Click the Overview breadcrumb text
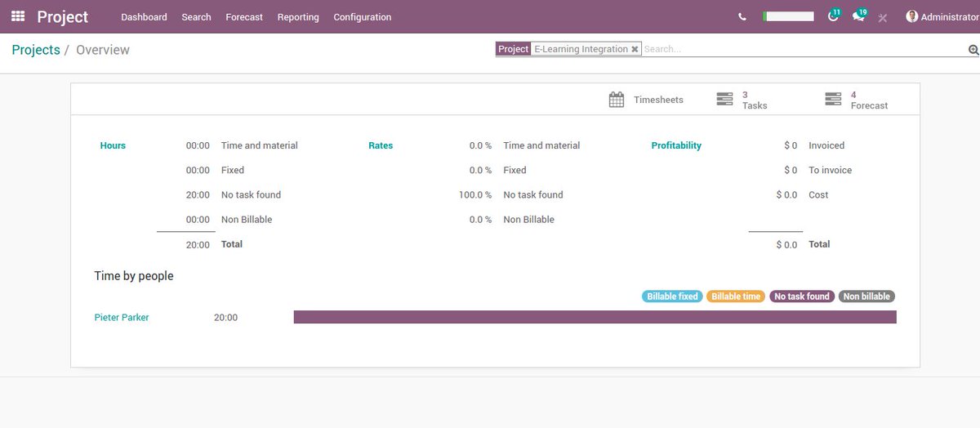 point(103,50)
